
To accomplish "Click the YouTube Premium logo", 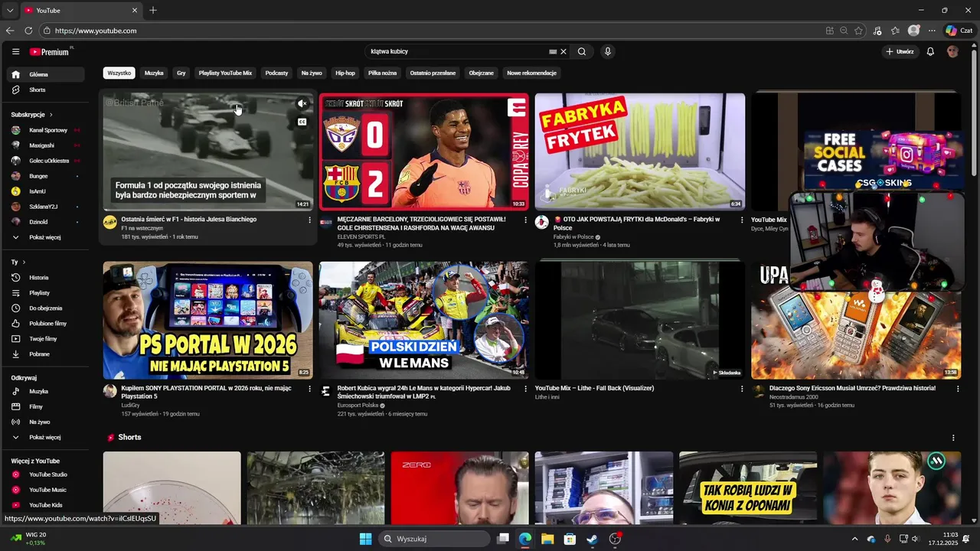I will 50,51.
